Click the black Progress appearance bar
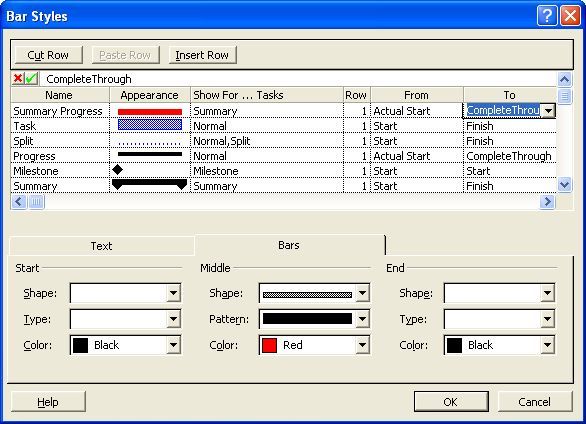586x424 pixels. coord(150,154)
